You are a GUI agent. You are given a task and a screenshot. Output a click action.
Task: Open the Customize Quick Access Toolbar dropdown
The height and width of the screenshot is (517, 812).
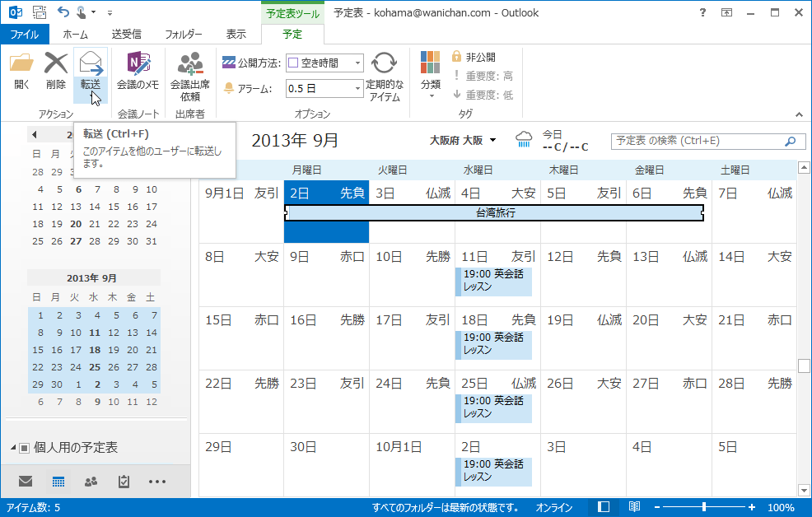point(110,12)
